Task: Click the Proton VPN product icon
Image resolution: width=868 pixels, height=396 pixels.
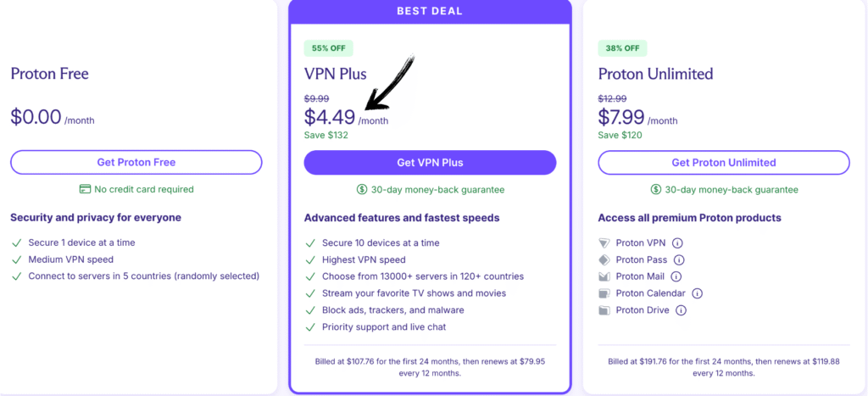Action: tap(604, 243)
